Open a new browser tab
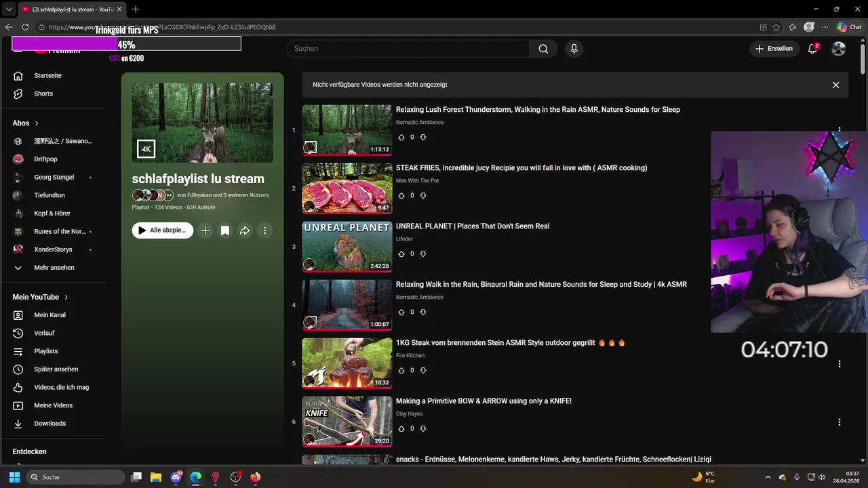868x488 pixels. click(136, 9)
